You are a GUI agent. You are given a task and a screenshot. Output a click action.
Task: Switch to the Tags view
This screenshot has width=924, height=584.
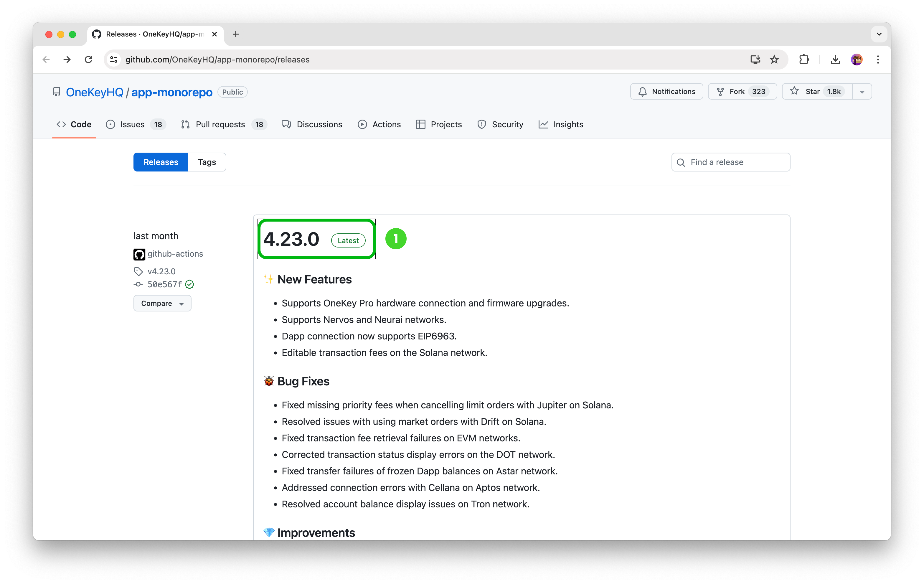pyautogui.click(x=207, y=162)
